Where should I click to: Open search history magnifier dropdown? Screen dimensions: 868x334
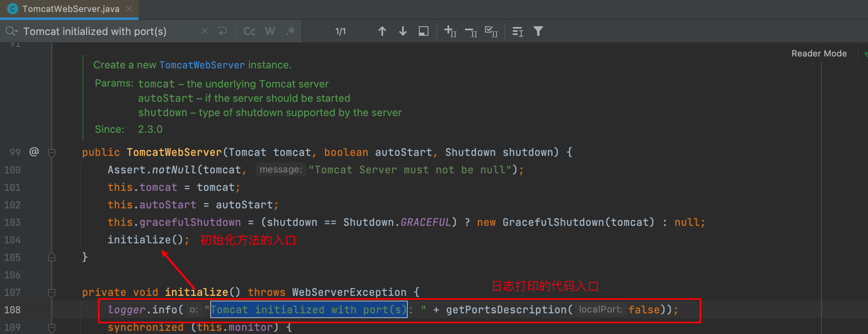[x=12, y=31]
